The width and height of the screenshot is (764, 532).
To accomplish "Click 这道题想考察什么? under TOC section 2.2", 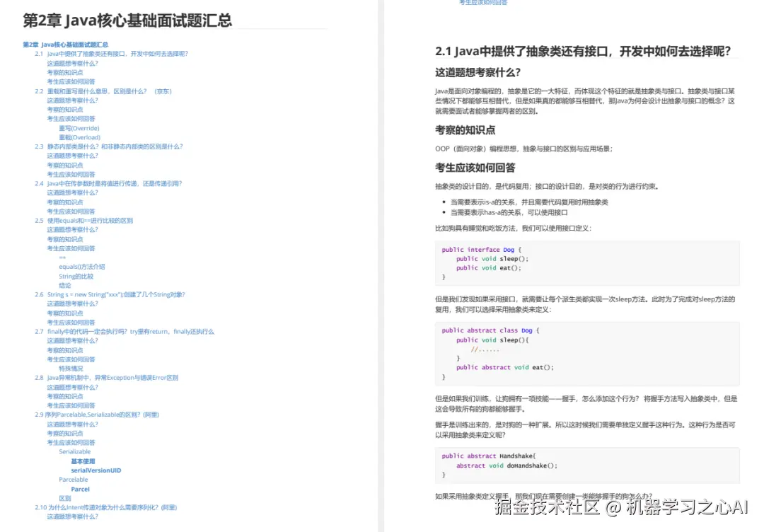I will click(72, 100).
